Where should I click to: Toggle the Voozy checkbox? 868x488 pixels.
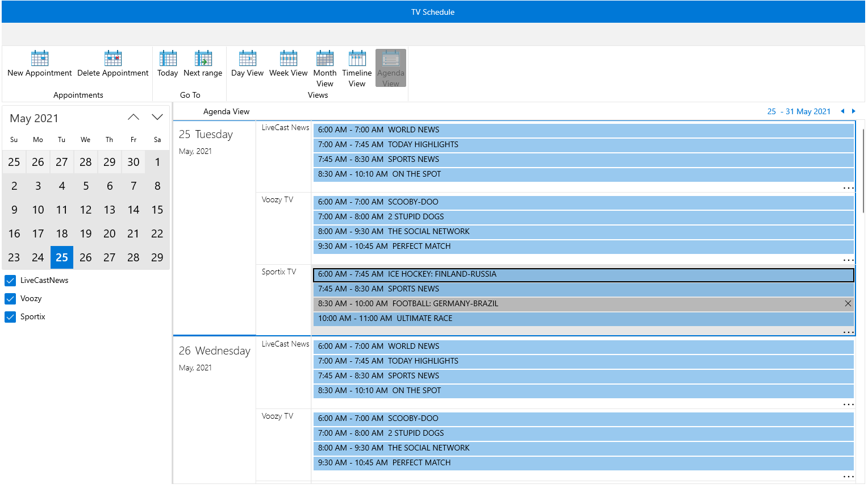tap(10, 299)
